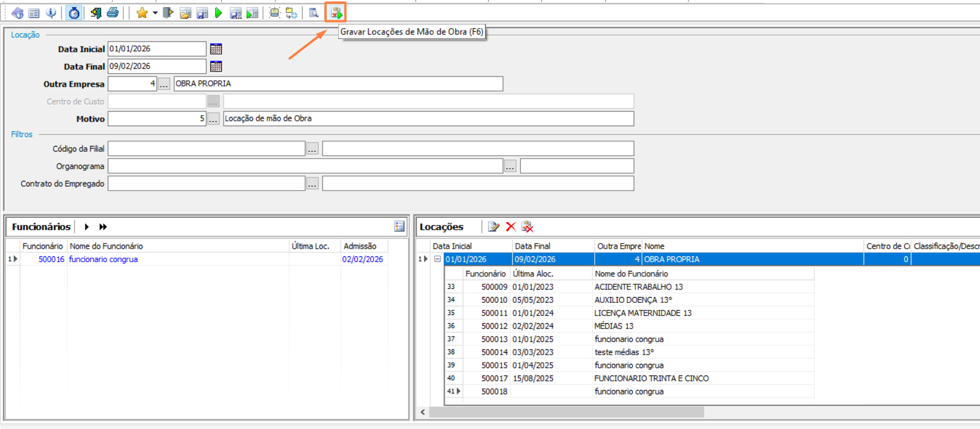
Task: Open the Data Inicial calendar picker
Action: pyautogui.click(x=216, y=49)
